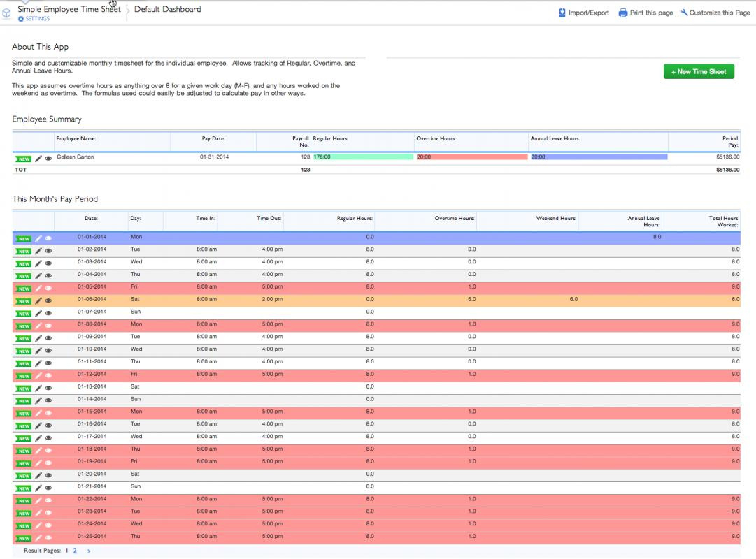Switch to the Default Dashboard
Screen dimensions: 756x559
(x=166, y=9)
